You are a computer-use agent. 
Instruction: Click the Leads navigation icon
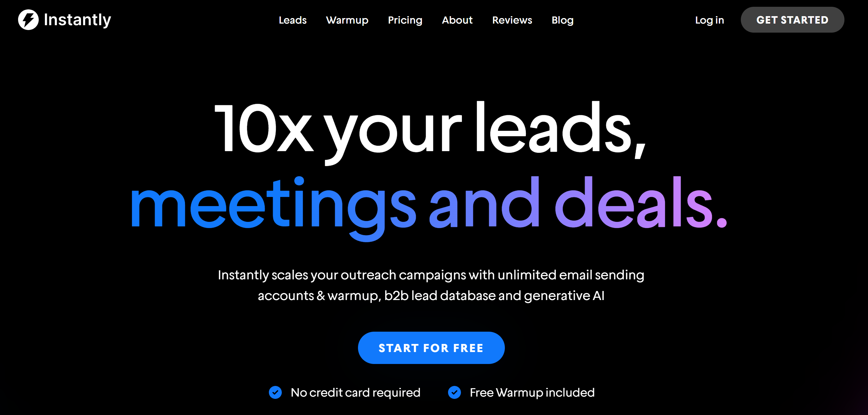point(293,20)
